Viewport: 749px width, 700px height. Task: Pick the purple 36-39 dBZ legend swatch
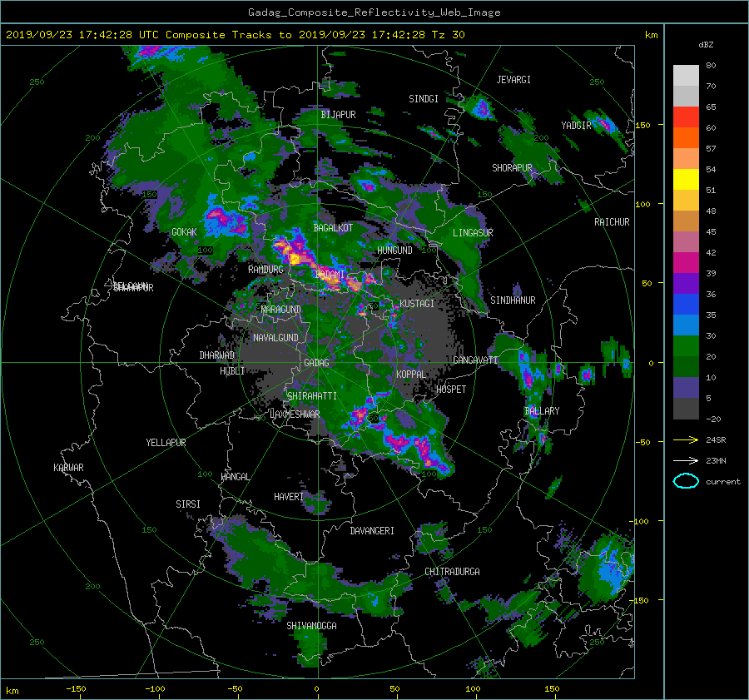[686, 284]
